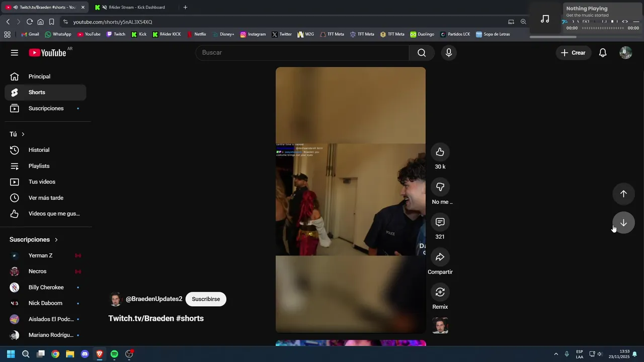
Task: Select Principal in the sidebar
Action: pos(46,76)
